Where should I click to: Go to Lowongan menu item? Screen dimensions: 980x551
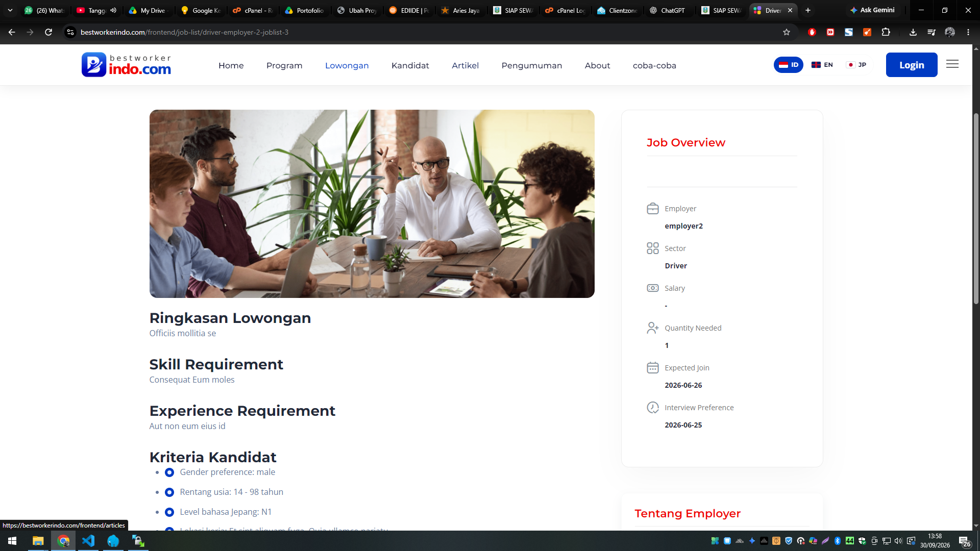tap(347, 65)
